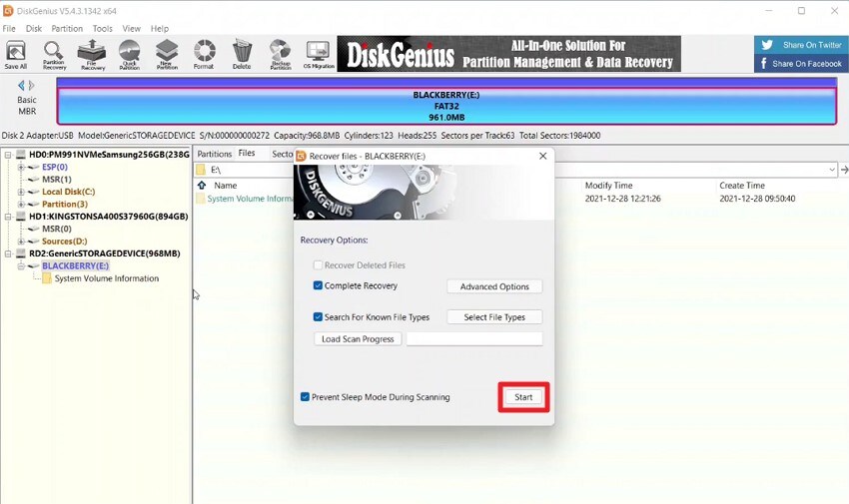Click Select File Types button
The image size is (849, 504).
494,317
